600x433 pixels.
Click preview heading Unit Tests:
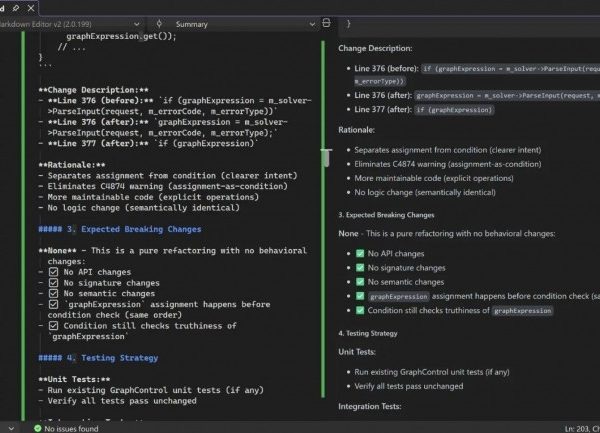tap(357, 352)
